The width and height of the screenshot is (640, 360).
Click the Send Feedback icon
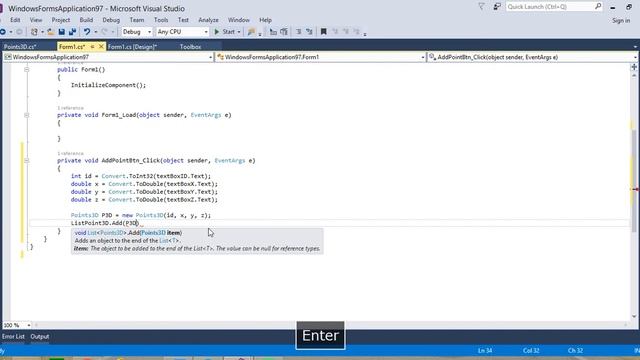click(497, 7)
